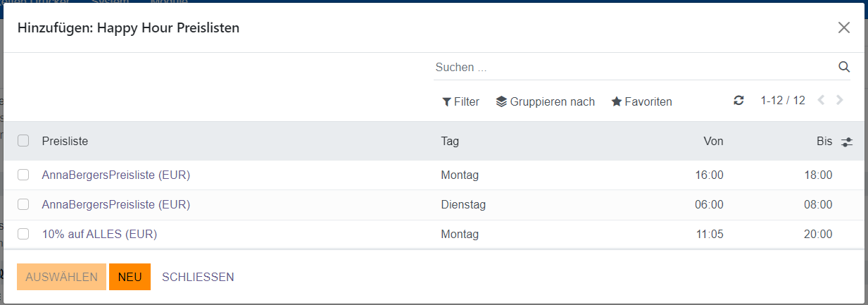Go to previous page arrow
Viewport: 868px width, 305px height.
pos(821,101)
